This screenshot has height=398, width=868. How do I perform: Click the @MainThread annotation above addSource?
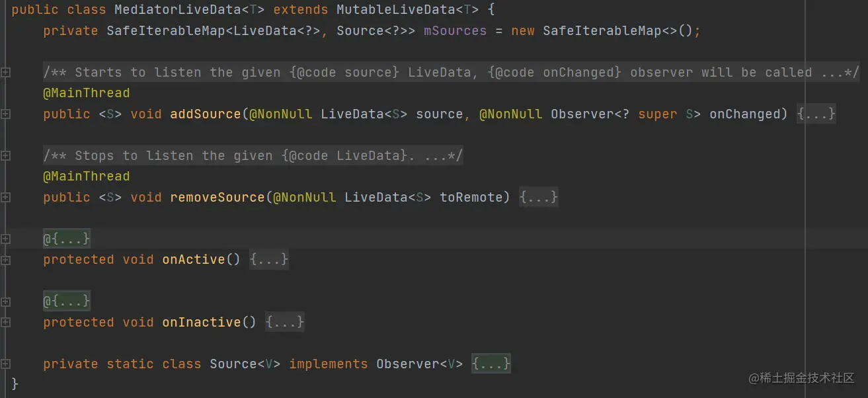coord(87,93)
